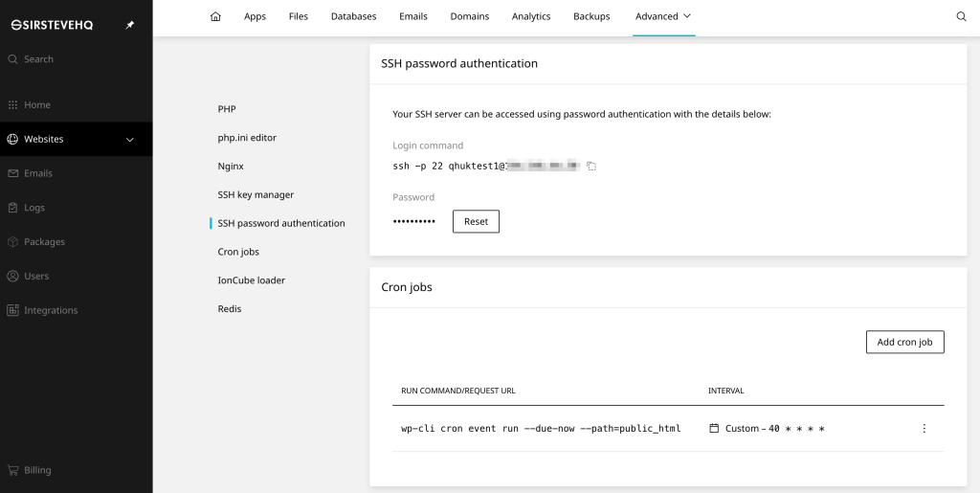Click the Logs clipboard icon
The width and height of the screenshot is (980, 493).
pyautogui.click(x=12, y=208)
